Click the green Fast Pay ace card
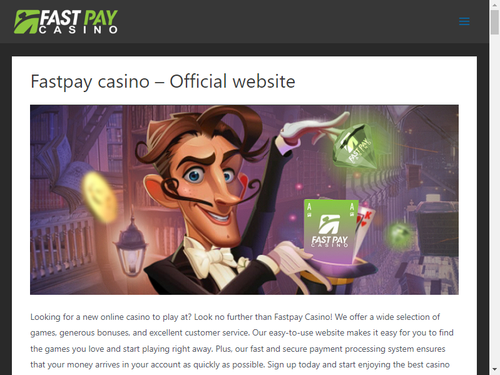Image resolution: width=500 pixels, height=375 pixels. [x=331, y=231]
